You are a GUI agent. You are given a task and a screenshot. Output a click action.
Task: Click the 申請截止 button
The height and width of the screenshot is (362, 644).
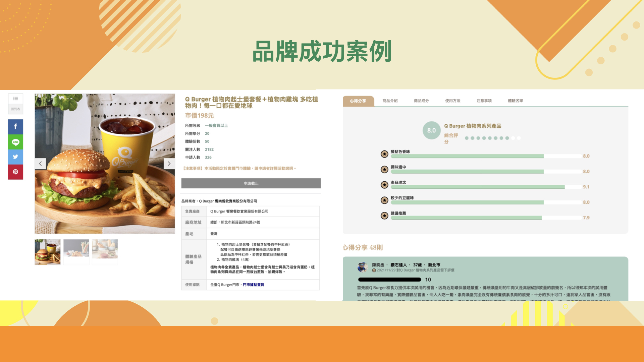pos(251,183)
